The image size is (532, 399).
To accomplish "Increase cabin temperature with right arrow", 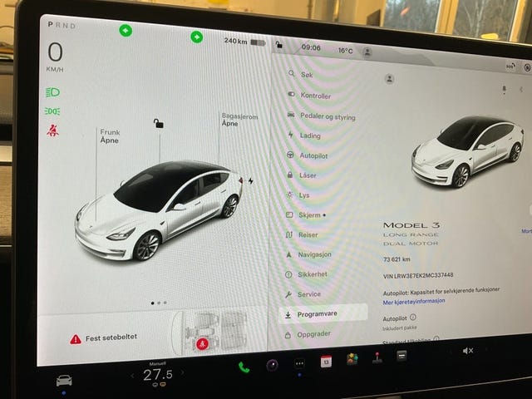I will [x=183, y=372].
